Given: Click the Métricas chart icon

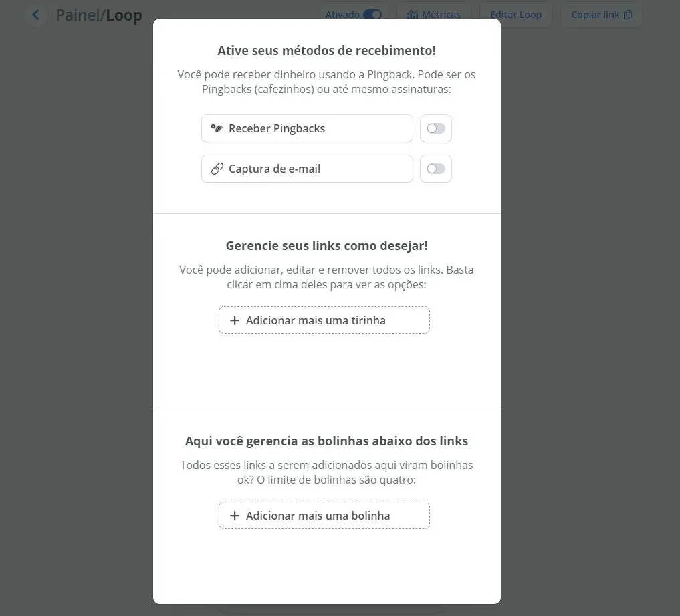Looking at the screenshot, I should click(x=412, y=15).
